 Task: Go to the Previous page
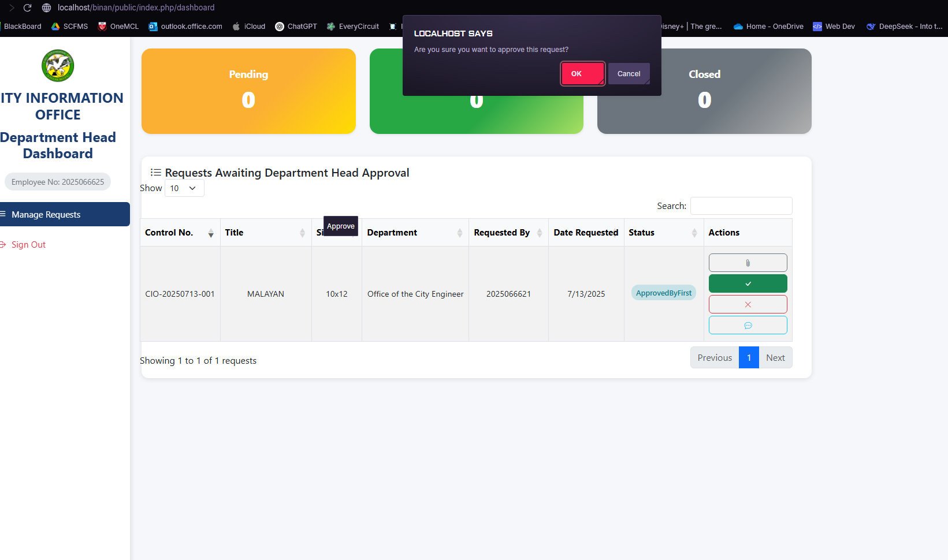pyautogui.click(x=715, y=357)
